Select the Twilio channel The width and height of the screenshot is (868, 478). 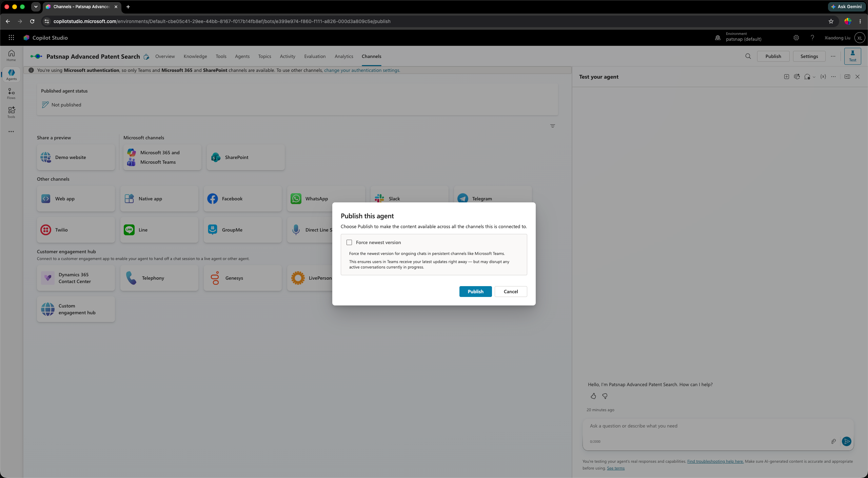click(x=76, y=230)
